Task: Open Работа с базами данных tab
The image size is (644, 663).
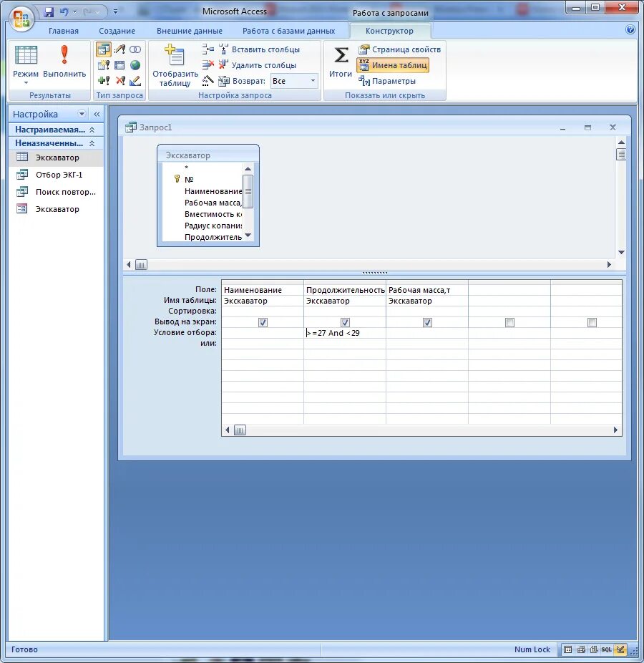Action: tap(288, 31)
